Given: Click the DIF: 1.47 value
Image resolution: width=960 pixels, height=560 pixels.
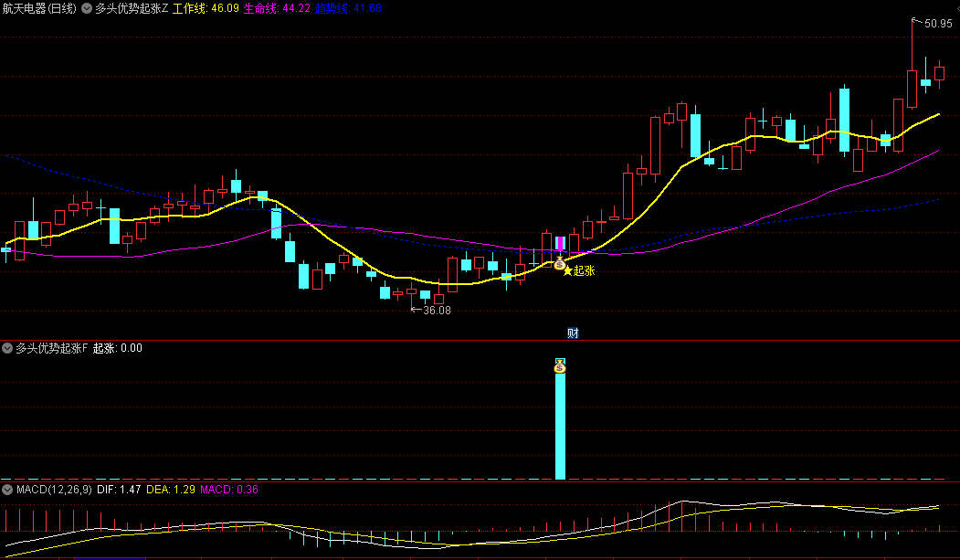Looking at the screenshot, I should [119, 490].
